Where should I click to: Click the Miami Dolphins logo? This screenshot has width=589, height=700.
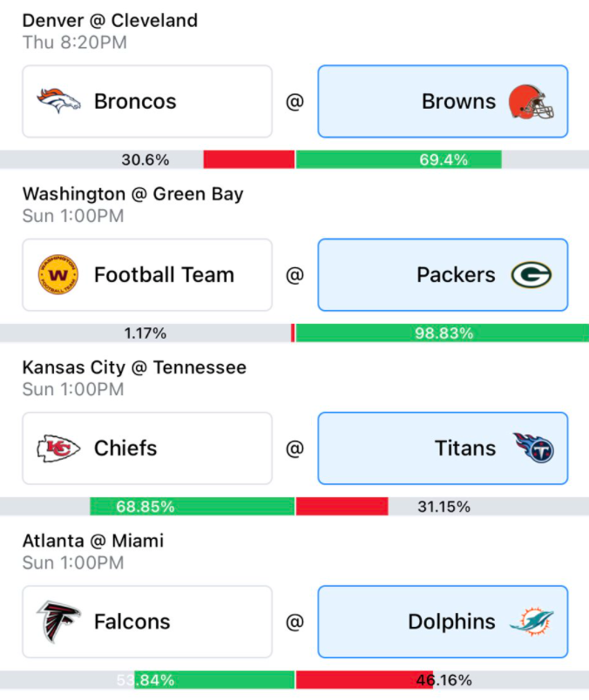click(531, 621)
